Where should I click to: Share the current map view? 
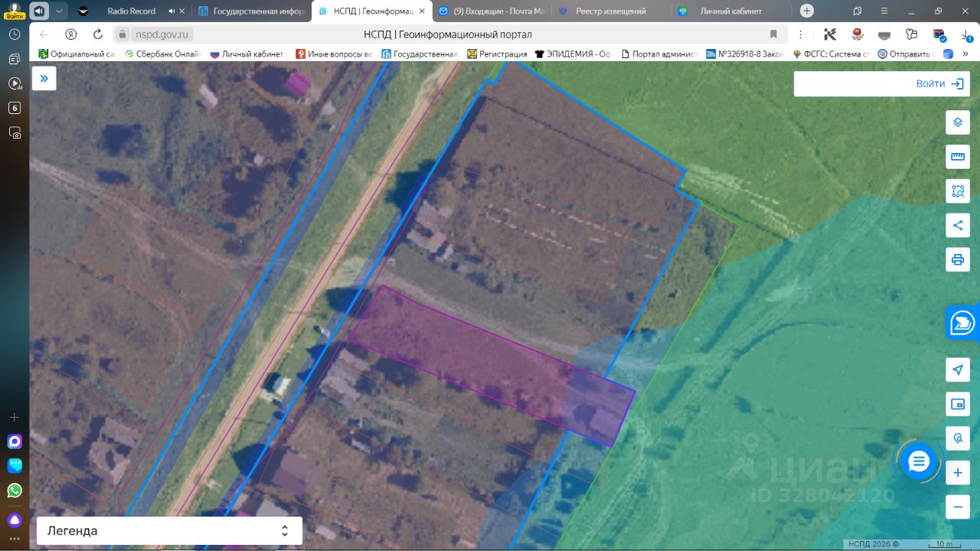[958, 225]
